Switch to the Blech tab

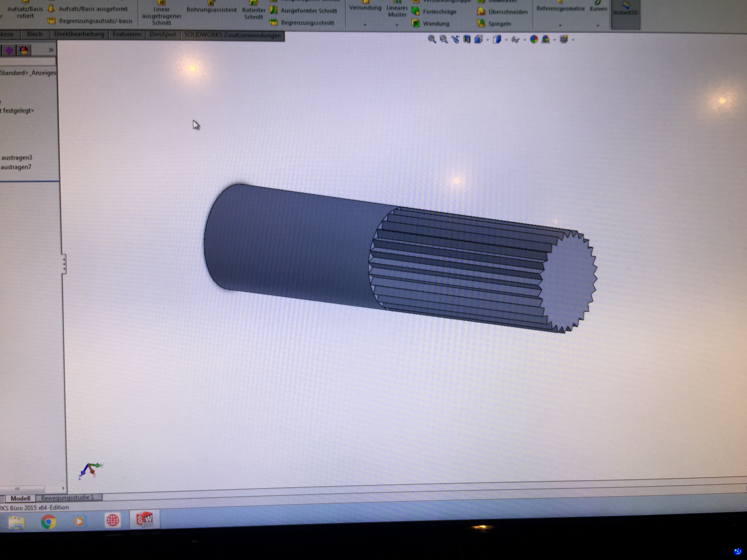pyautogui.click(x=35, y=34)
